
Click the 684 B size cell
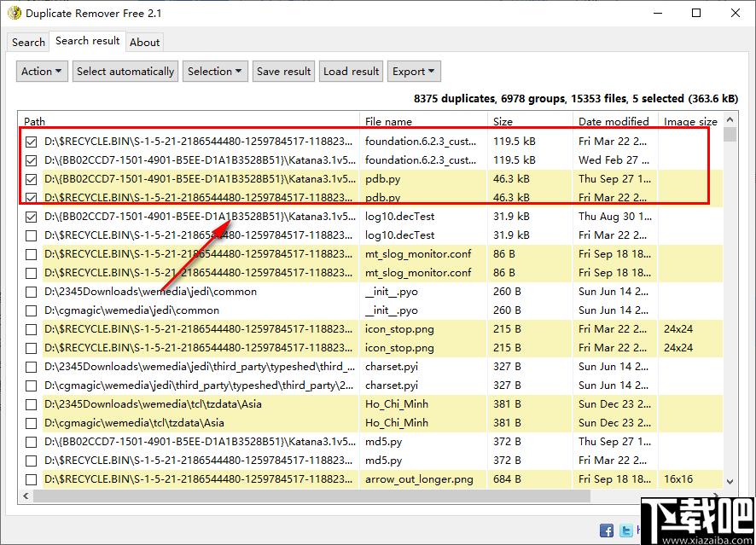(x=507, y=479)
